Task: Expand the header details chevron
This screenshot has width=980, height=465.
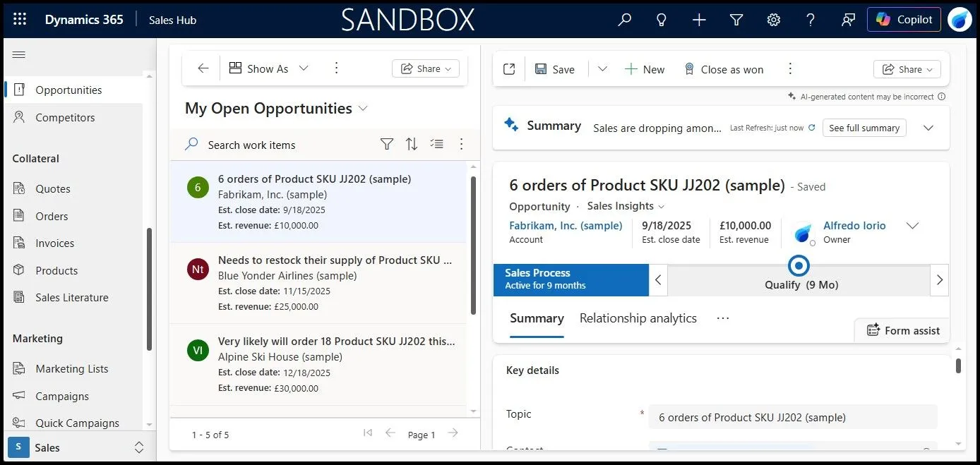Action: coord(912,226)
